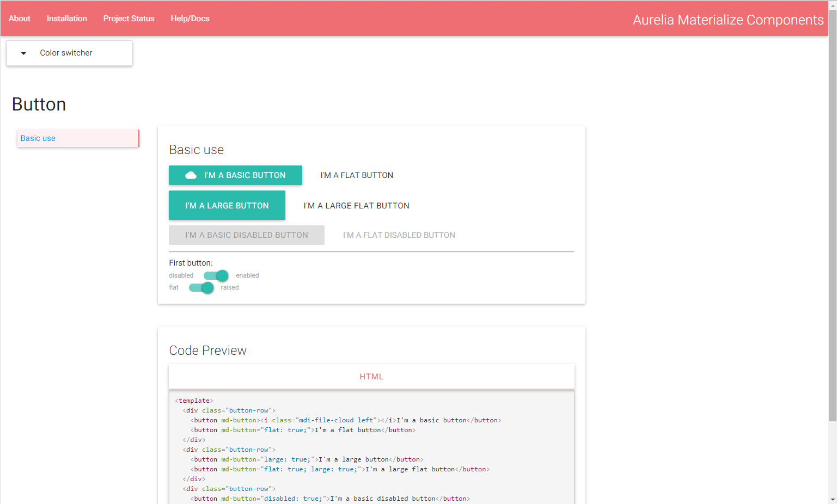Viewport: 837px width, 504px height.
Task: Click the Color switcher dropdown arrow
Action: (23, 53)
